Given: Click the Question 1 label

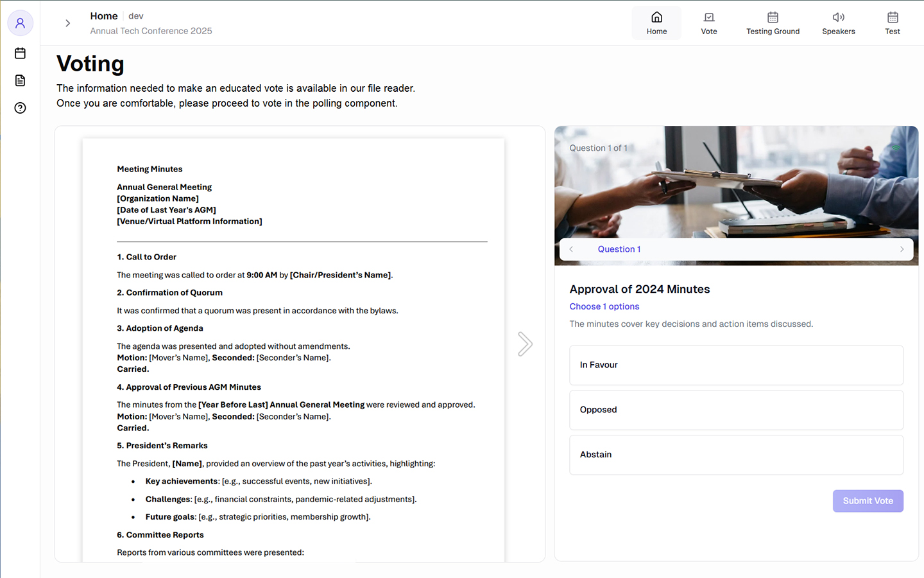Looking at the screenshot, I should pyautogui.click(x=619, y=249).
